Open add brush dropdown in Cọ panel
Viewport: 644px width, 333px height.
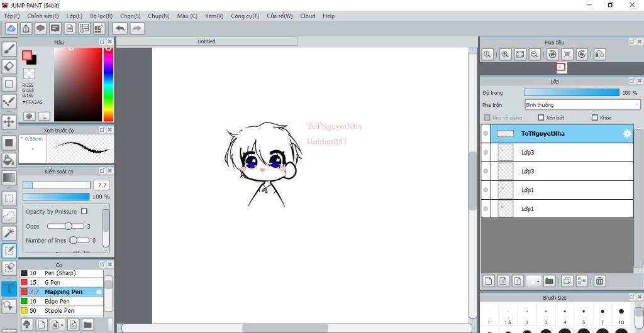pos(62,325)
